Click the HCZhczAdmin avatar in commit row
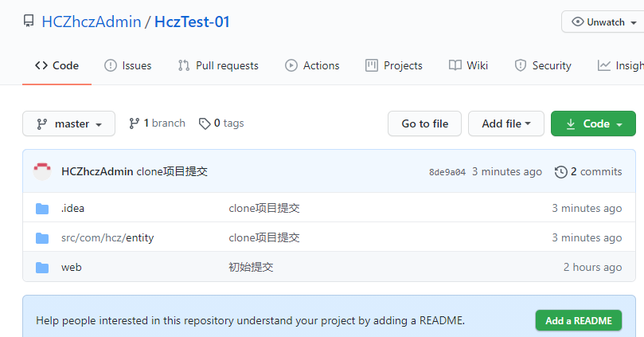 [42, 171]
